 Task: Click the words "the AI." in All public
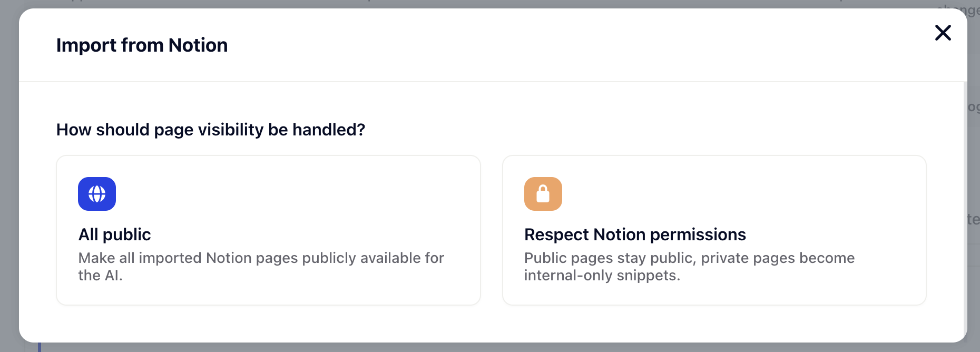click(100, 276)
